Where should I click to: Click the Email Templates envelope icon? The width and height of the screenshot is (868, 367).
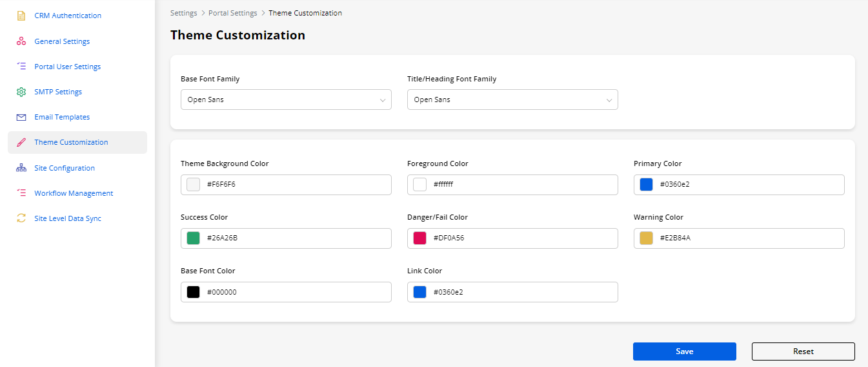21,117
